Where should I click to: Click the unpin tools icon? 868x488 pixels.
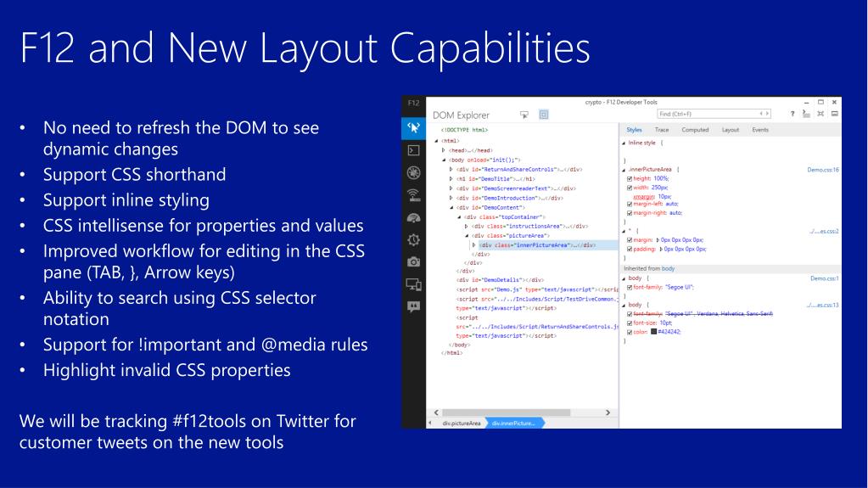point(820,114)
